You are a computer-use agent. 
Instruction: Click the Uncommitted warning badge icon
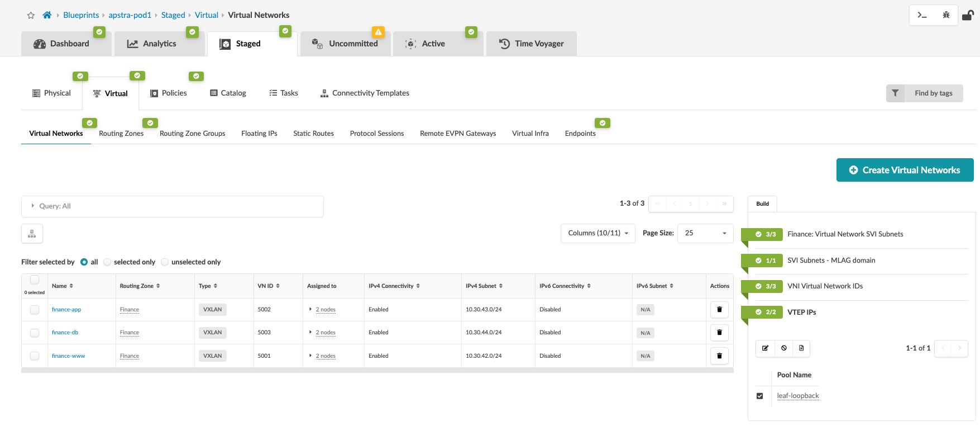pos(379,32)
